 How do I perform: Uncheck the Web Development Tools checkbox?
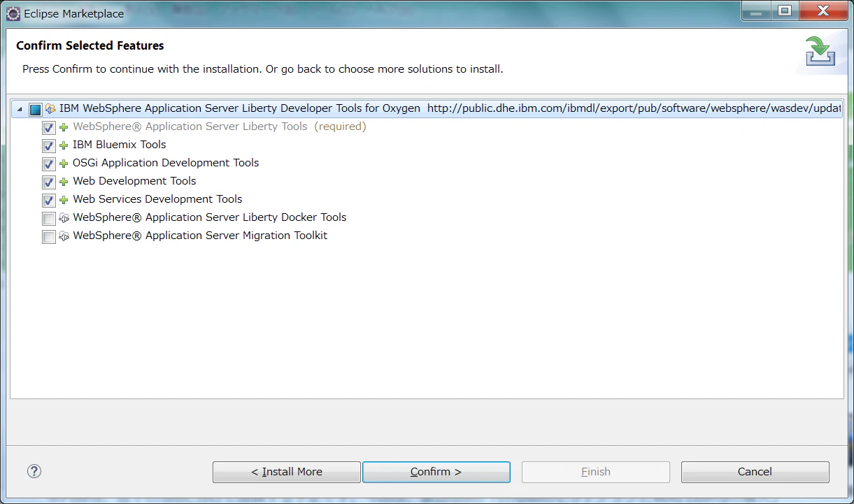[49, 182]
